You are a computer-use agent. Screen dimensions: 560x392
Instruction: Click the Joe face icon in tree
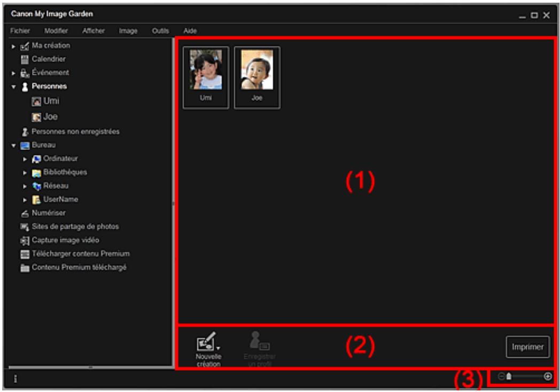pos(36,117)
